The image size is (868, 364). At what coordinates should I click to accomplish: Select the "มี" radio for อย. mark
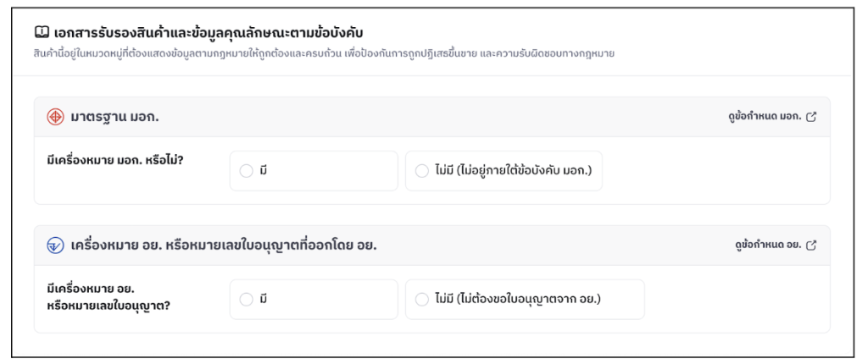pos(246,299)
